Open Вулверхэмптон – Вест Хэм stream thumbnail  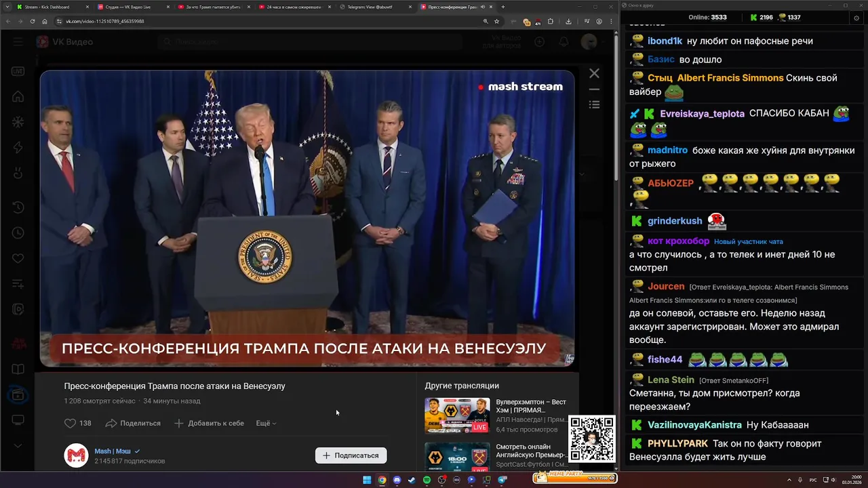click(x=457, y=415)
